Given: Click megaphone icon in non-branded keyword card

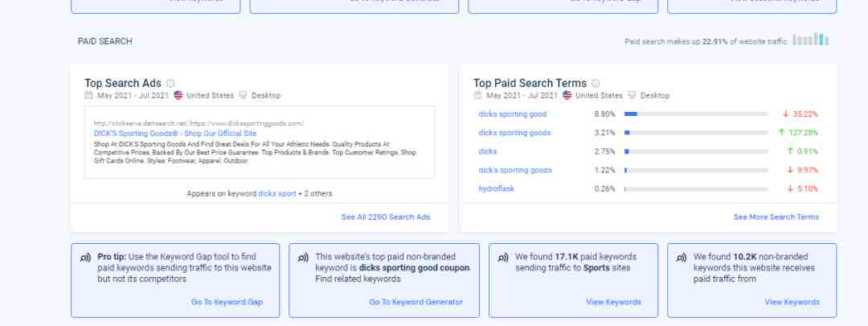Looking at the screenshot, I should (x=303, y=258).
